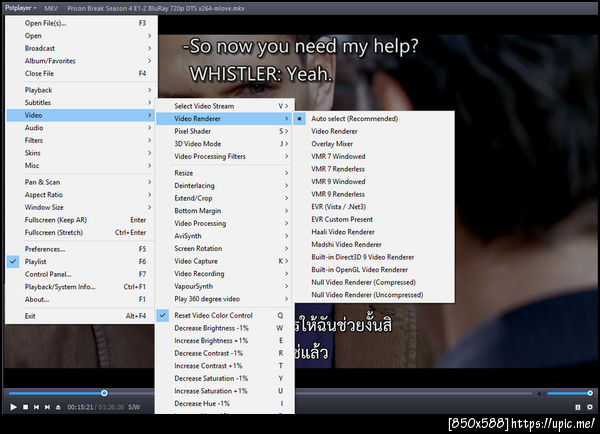Select VMR 9 Windowed renderer
This screenshot has width=600, height=434.
373,182
